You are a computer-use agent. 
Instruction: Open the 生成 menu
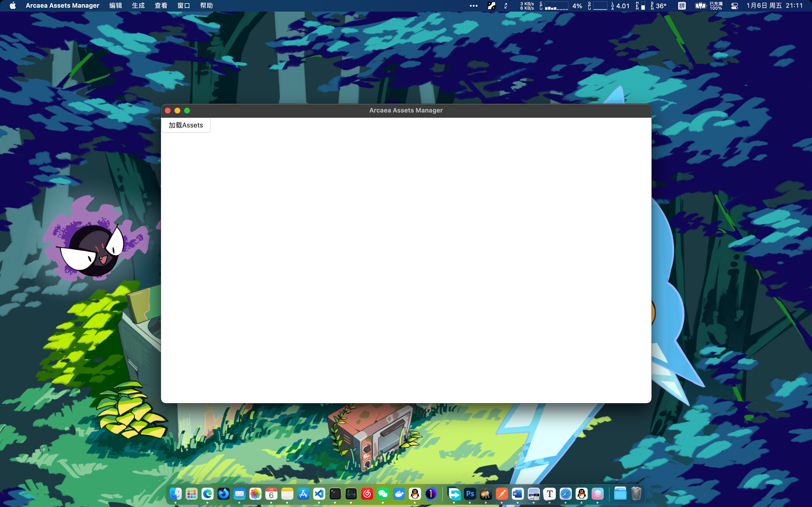pos(138,6)
